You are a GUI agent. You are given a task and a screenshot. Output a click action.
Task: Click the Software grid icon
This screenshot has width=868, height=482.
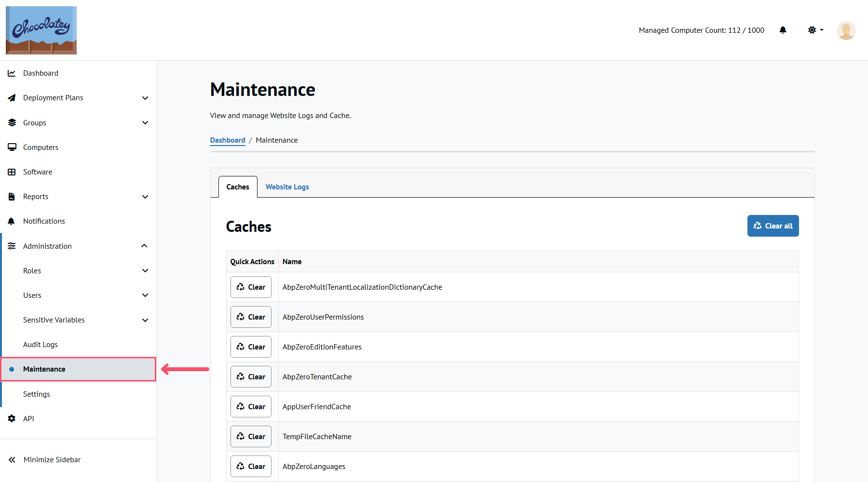click(12, 172)
